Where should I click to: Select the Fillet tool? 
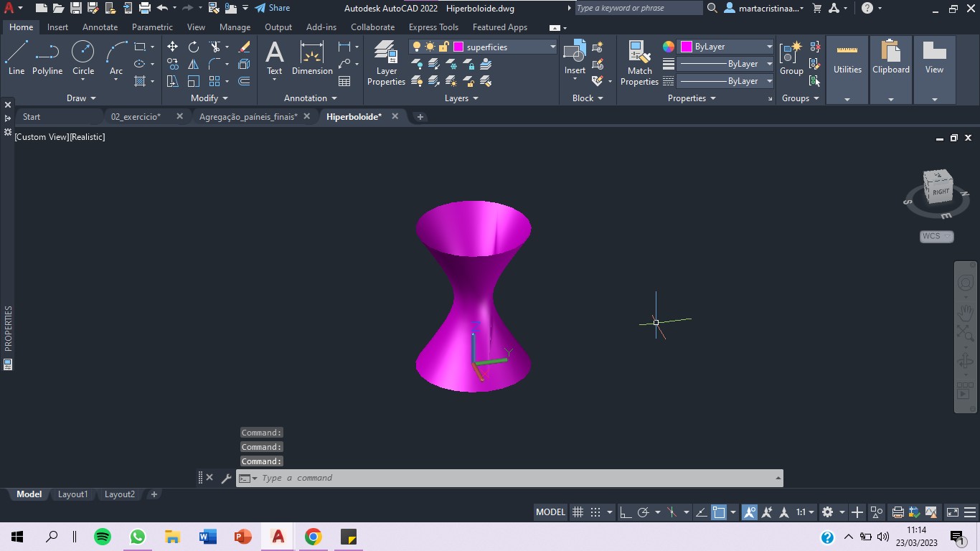click(215, 64)
